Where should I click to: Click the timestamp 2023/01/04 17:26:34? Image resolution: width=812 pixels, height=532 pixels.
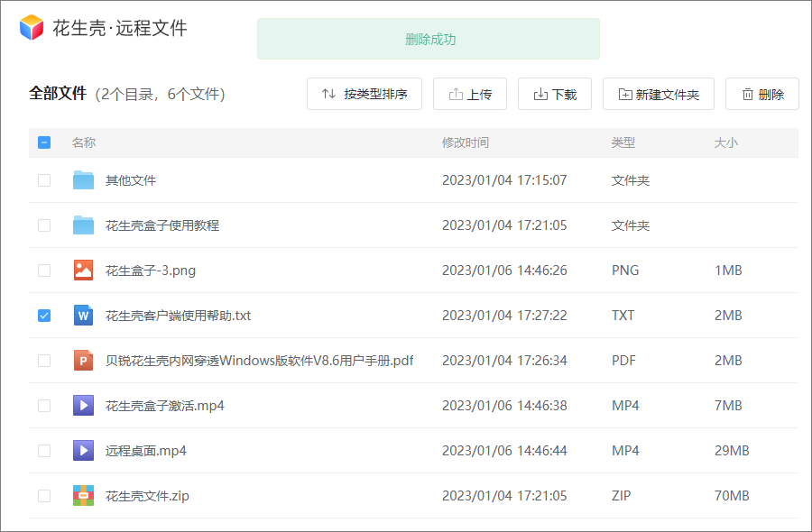(x=504, y=360)
